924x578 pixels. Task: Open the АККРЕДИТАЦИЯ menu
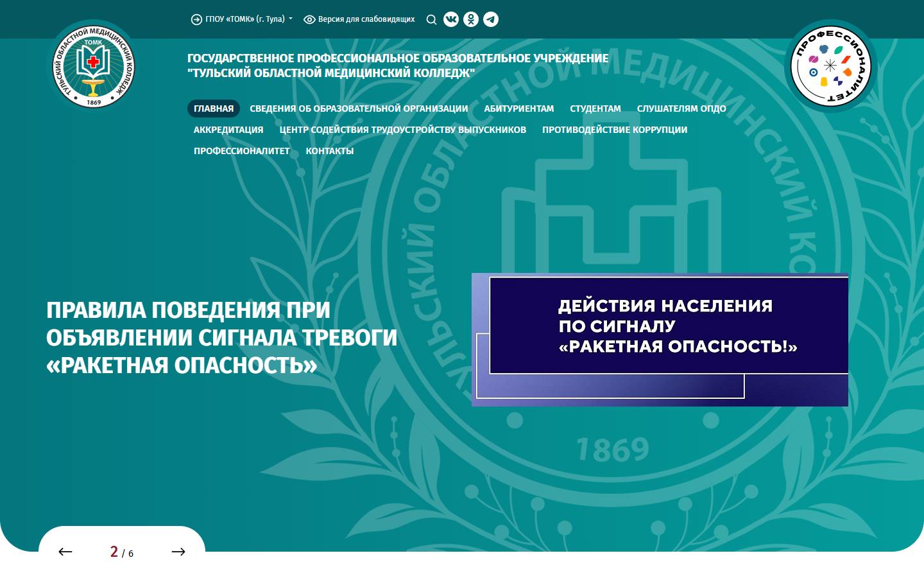coord(228,130)
